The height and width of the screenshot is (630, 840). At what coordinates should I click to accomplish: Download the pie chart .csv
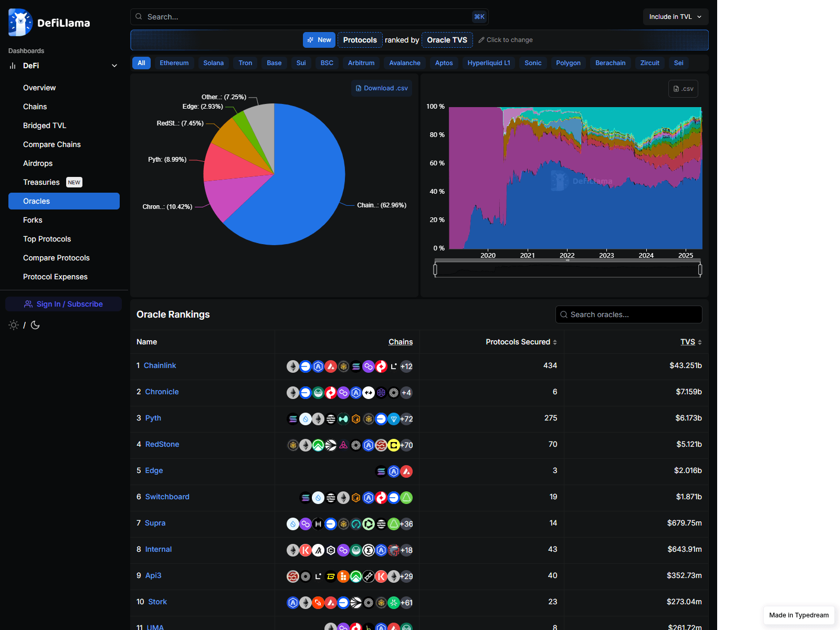[382, 88]
